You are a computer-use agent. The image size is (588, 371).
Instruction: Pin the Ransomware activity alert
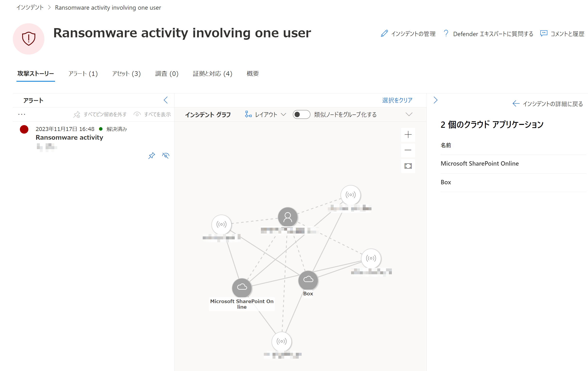(x=151, y=156)
